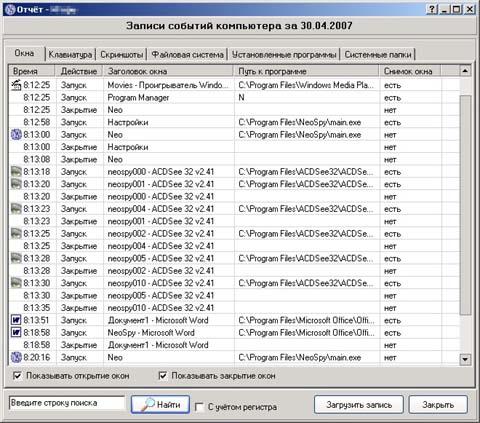480x423 pixels.
Task: Open the Скриншоты tab
Action: pyautogui.click(x=122, y=55)
